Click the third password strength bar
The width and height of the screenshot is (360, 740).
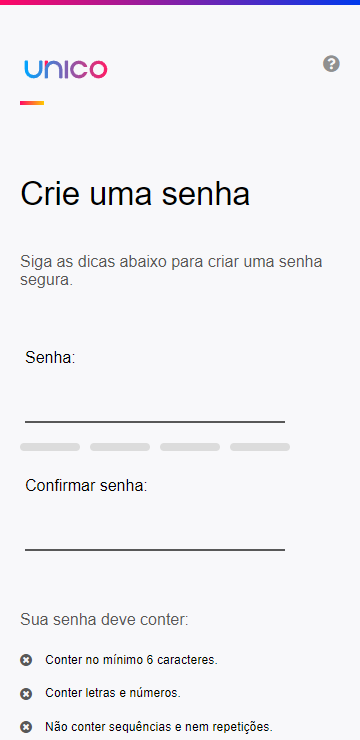[x=190, y=447]
